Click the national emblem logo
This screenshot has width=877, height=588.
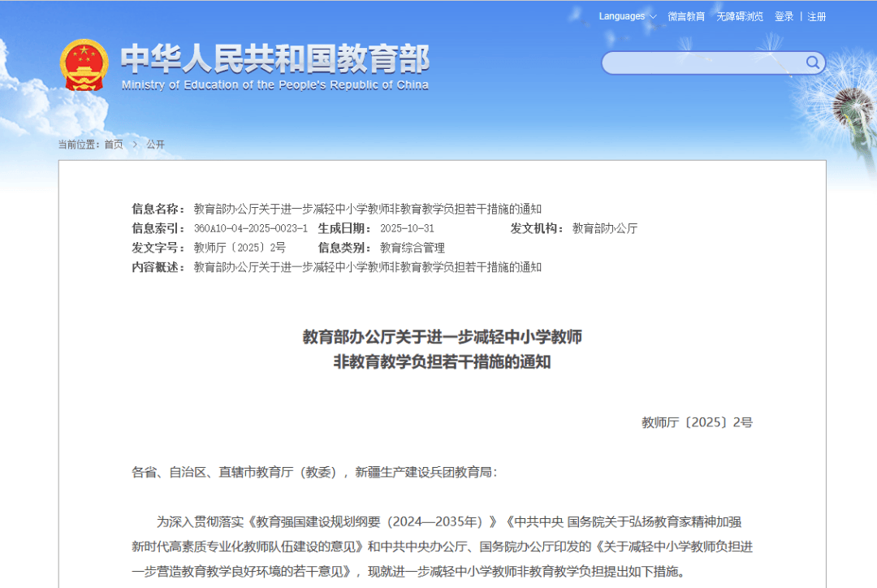coord(84,66)
